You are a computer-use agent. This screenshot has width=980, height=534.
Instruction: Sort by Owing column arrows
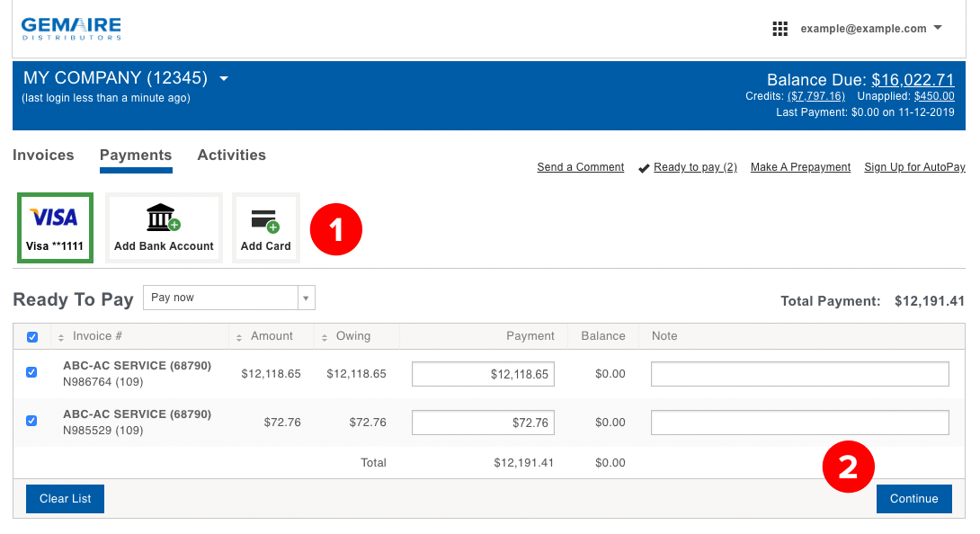pyautogui.click(x=325, y=338)
